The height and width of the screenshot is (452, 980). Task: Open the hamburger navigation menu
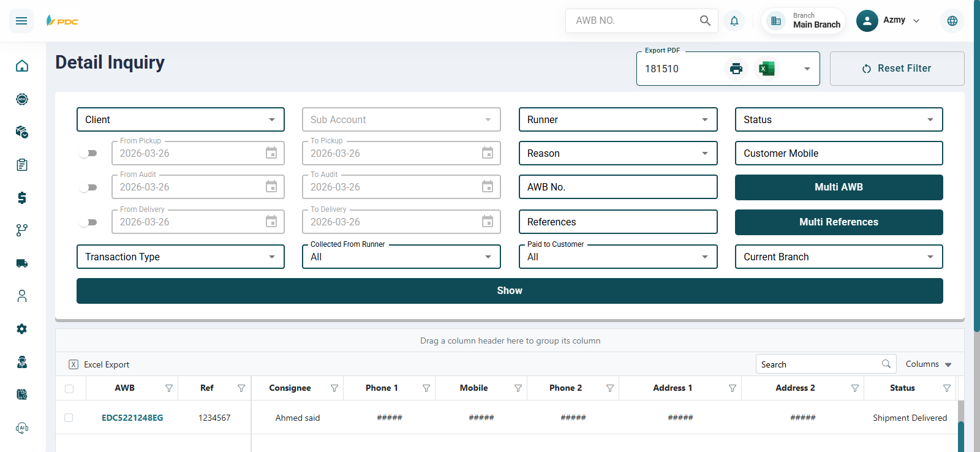[x=21, y=21]
